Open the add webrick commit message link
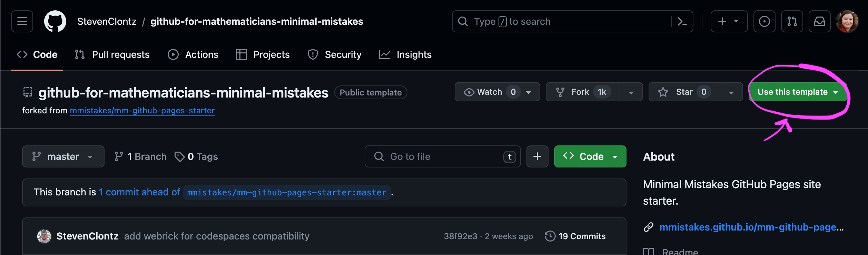The width and height of the screenshot is (868, 255). click(217, 236)
